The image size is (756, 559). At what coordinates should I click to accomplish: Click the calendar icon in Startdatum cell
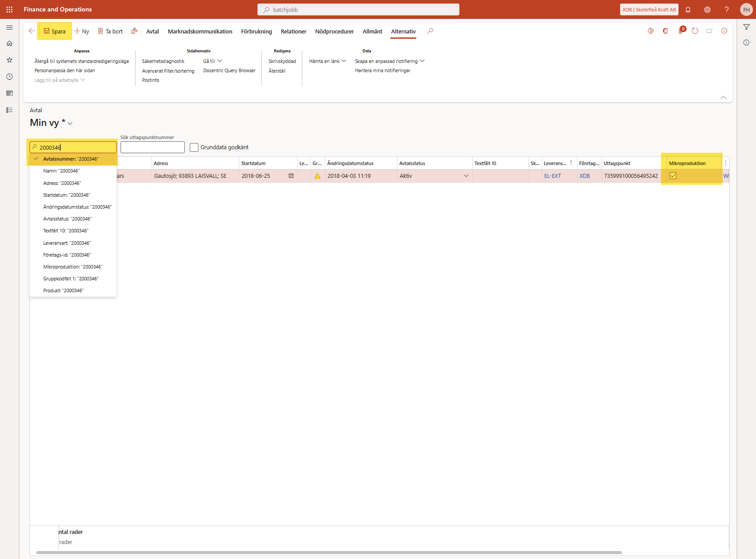291,176
